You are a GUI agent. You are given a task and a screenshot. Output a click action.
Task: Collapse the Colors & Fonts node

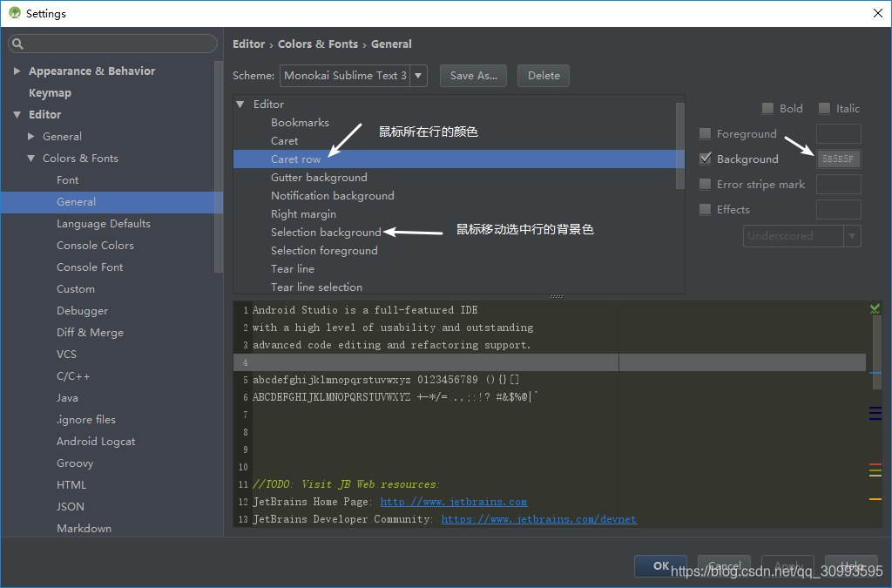(31, 159)
